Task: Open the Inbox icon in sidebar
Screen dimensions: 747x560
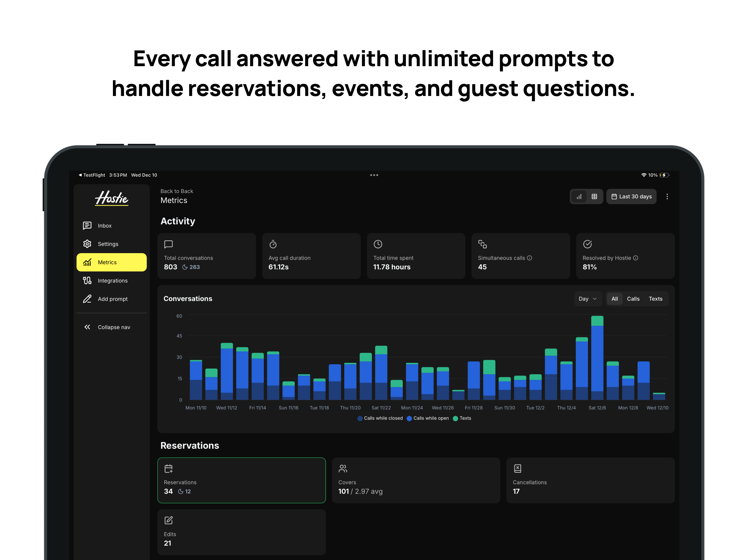Action: click(x=87, y=226)
